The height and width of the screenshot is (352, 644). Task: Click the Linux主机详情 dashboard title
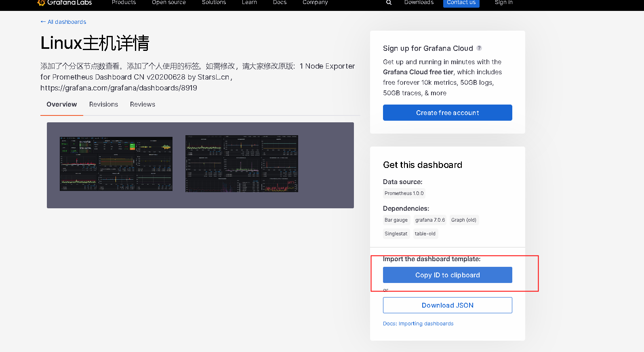(x=95, y=43)
